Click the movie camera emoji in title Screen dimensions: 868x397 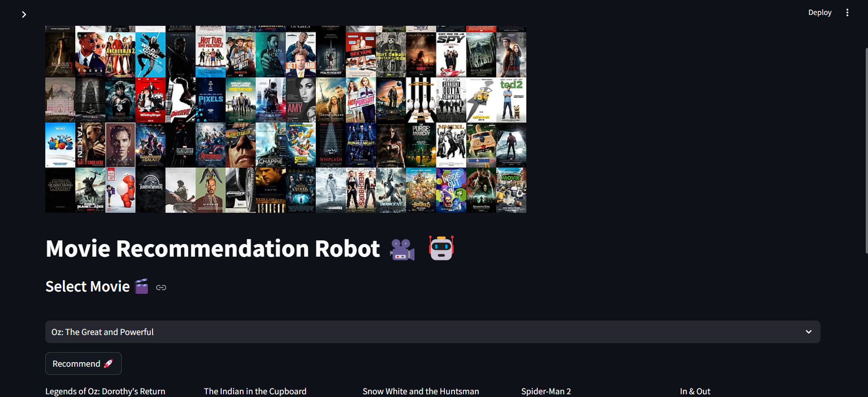402,249
